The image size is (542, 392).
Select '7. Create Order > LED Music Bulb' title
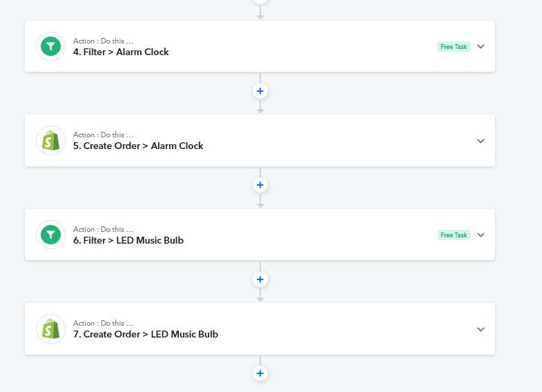(x=146, y=334)
